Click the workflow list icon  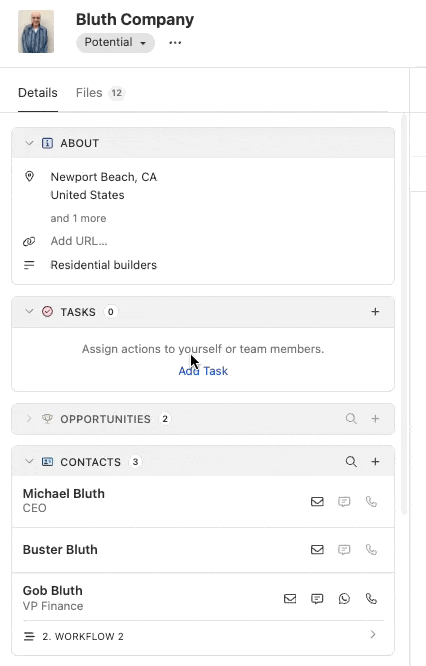pyautogui.click(x=29, y=636)
